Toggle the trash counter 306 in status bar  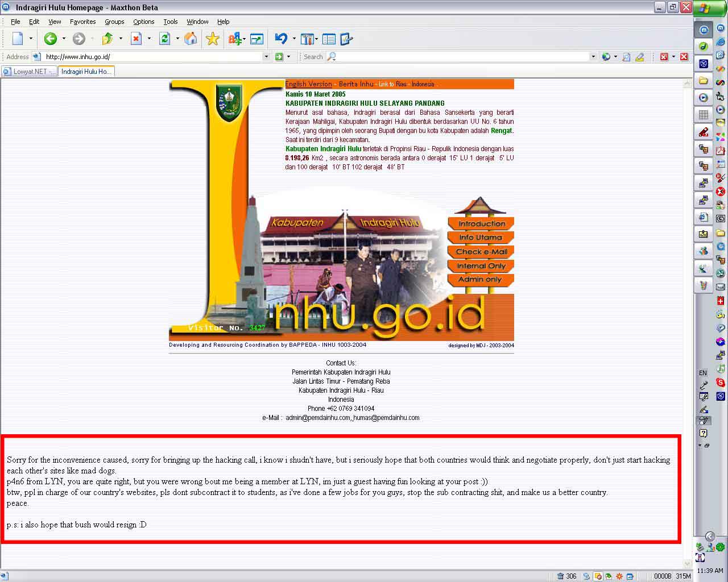(x=566, y=576)
